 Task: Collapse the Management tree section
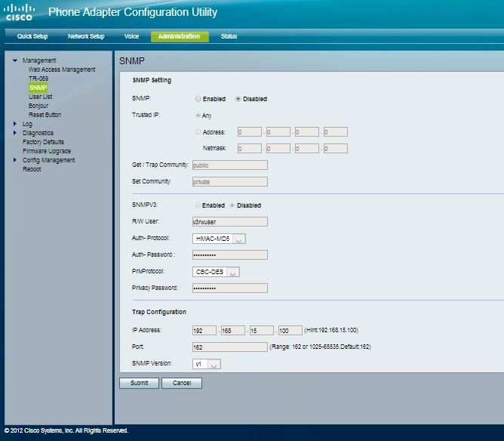tap(15, 60)
